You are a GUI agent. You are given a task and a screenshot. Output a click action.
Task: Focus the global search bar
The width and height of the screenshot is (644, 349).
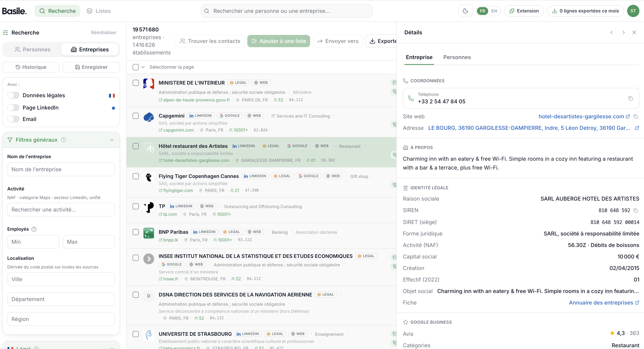pyautogui.click(x=287, y=11)
